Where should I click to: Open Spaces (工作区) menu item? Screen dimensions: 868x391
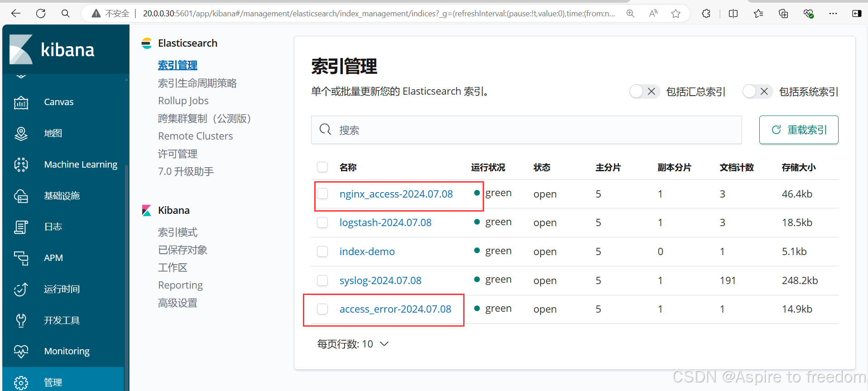(x=173, y=268)
